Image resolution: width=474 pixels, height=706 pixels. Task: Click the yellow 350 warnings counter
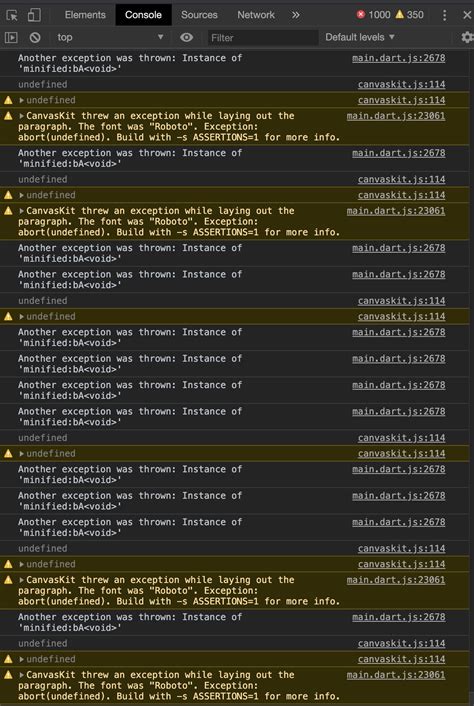pos(410,15)
